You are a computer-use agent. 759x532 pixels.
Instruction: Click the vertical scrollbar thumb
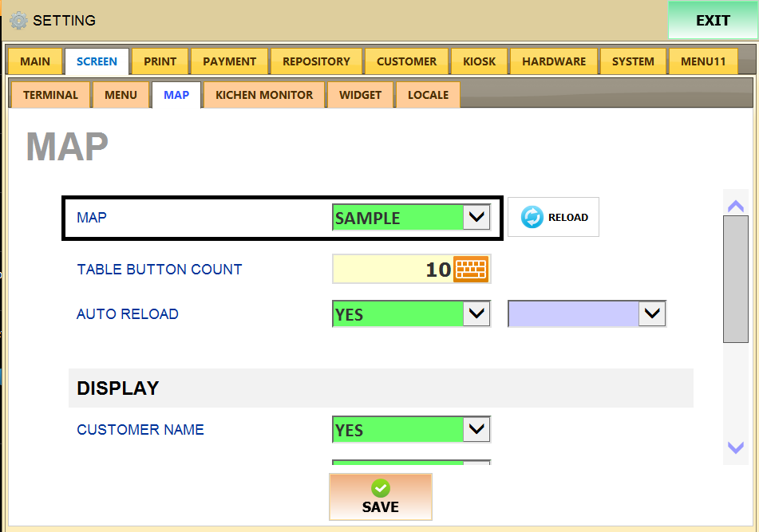point(735,279)
